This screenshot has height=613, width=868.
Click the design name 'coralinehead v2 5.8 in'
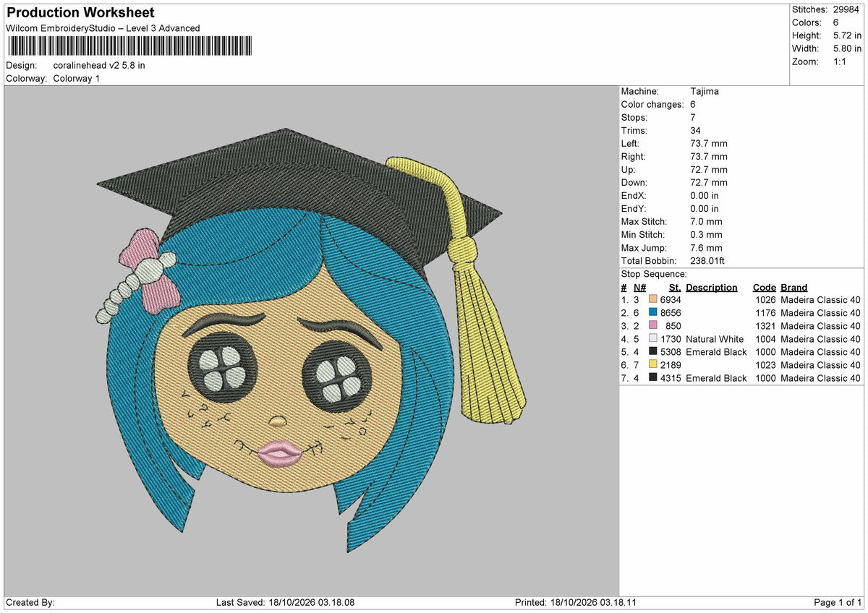(99, 65)
